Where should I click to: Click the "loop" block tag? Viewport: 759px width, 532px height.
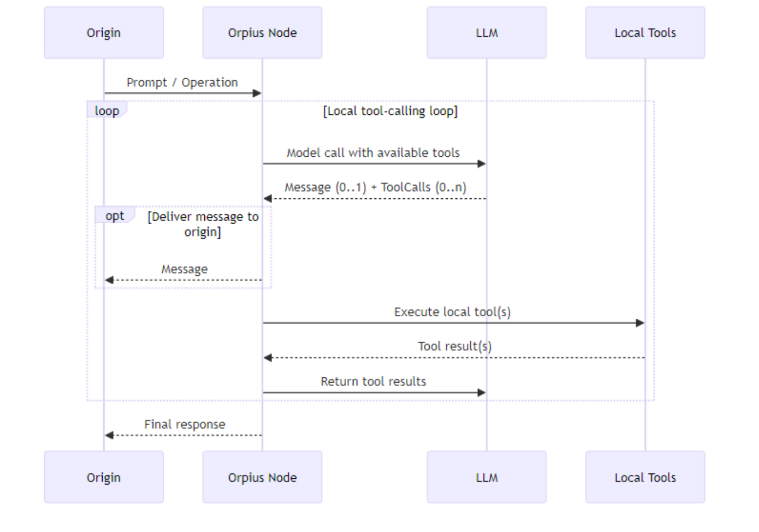pyautogui.click(x=107, y=111)
